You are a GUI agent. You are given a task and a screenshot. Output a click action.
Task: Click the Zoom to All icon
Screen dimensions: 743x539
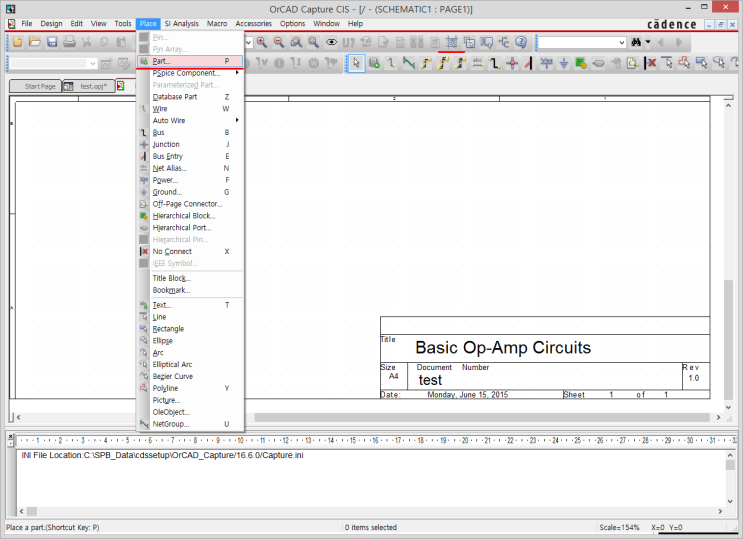(313, 42)
